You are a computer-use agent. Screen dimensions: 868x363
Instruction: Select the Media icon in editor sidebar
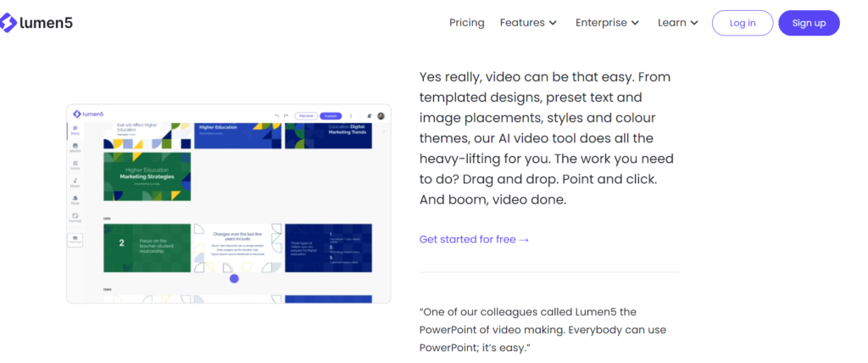click(x=75, y=148)
